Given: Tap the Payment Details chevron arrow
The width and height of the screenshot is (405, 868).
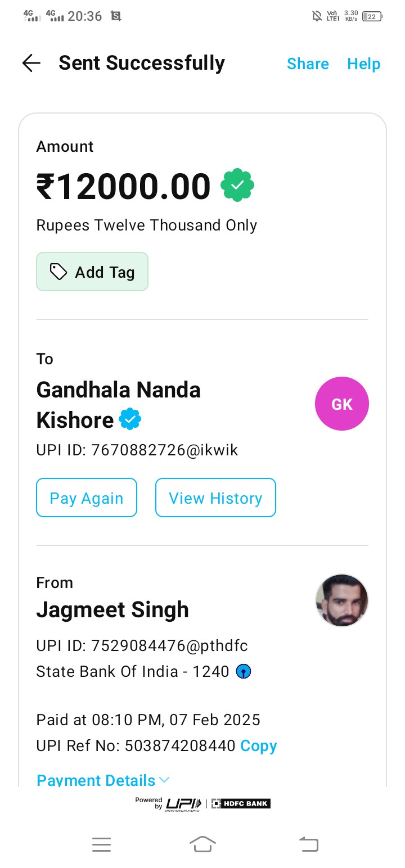Looking at the screenshot, I should click(164, 780).
